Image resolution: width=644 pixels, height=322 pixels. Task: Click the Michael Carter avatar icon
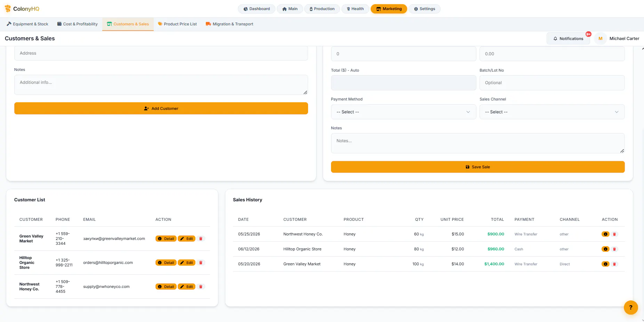600,39
